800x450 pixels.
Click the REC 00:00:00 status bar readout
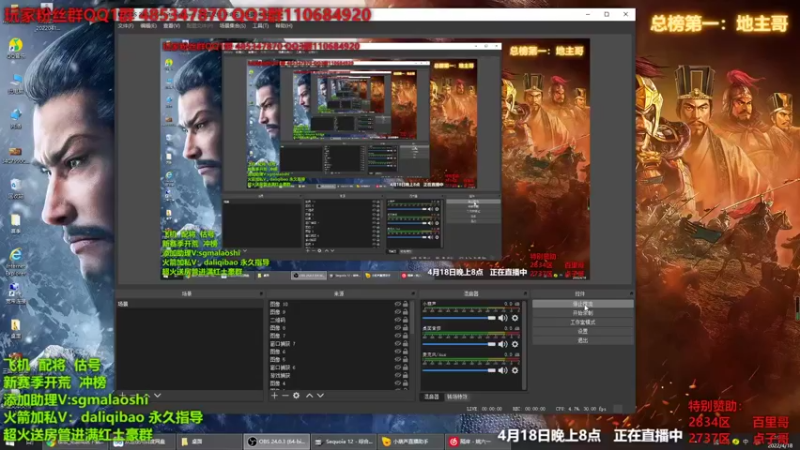tap(529, 409)
